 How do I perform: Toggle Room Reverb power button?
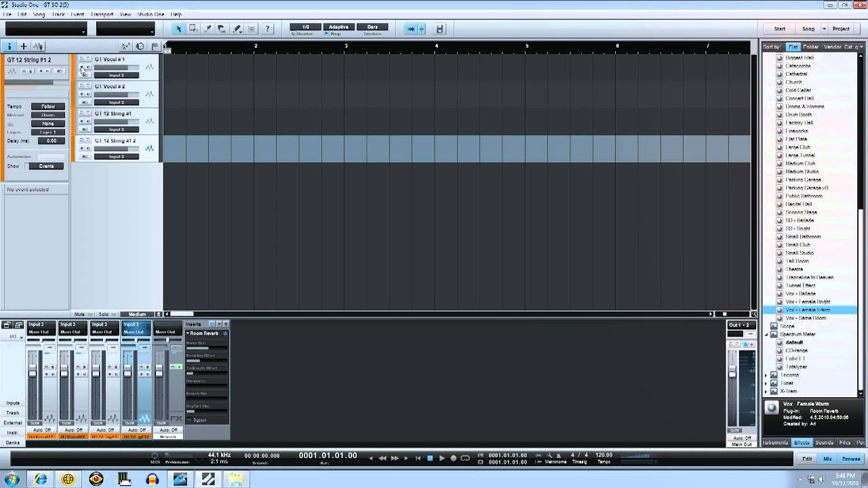[225, 333]
